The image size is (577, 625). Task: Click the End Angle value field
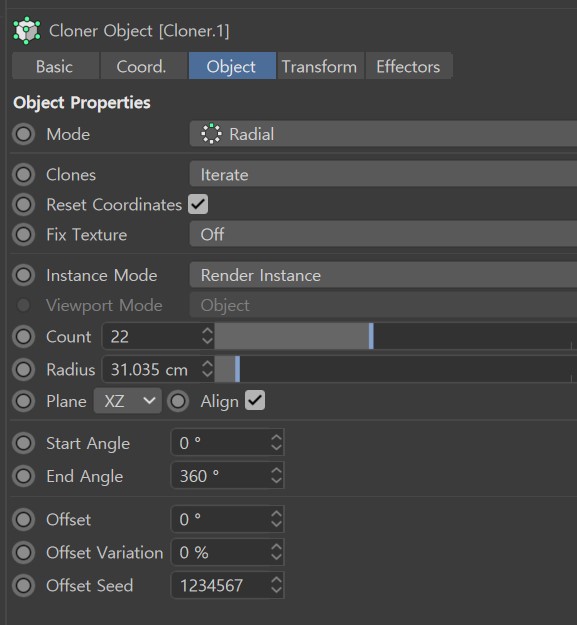227,476
